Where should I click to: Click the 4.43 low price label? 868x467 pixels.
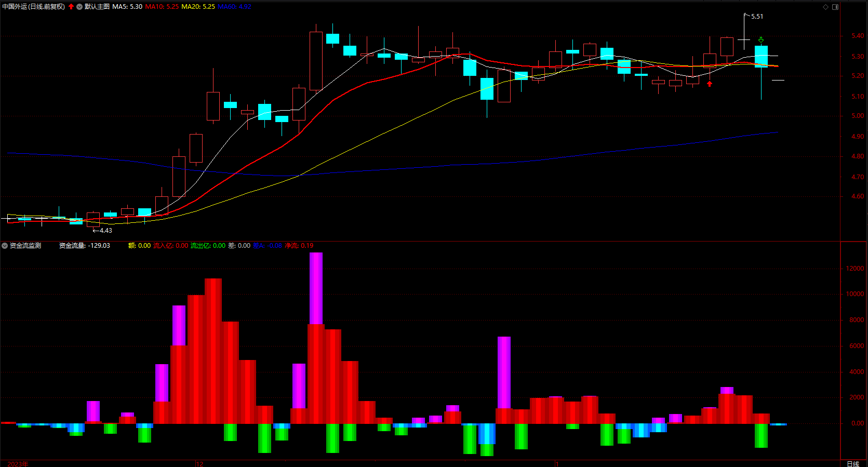[x=105, y=231]
